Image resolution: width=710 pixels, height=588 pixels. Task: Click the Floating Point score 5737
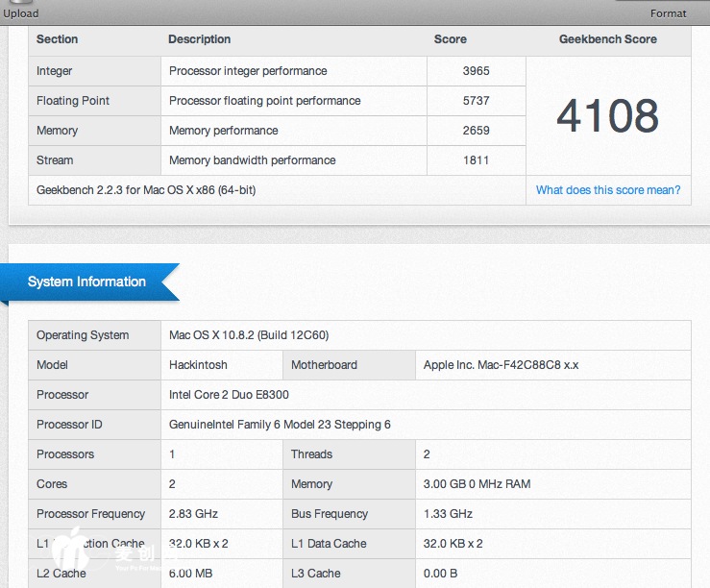pos(476,101)
